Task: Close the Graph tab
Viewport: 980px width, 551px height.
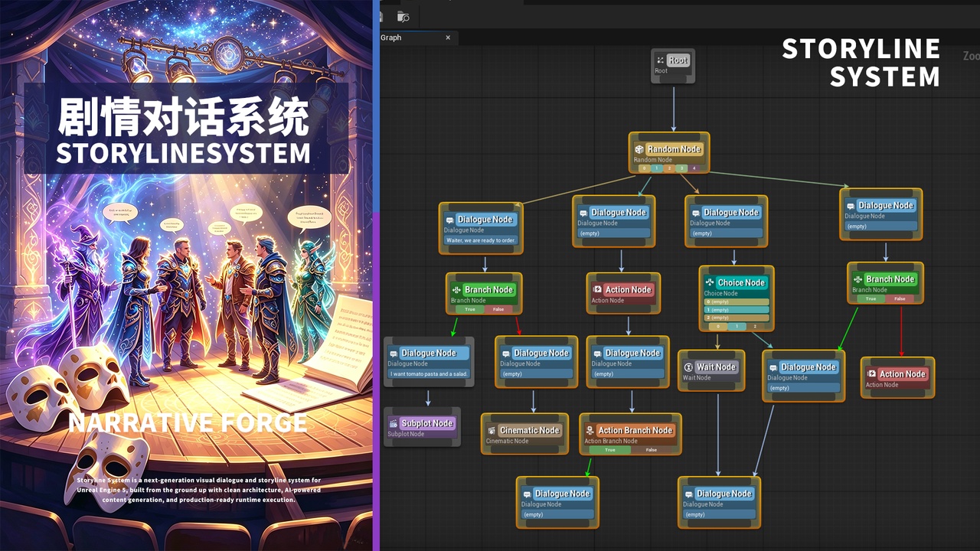Action: coord(449,37)
